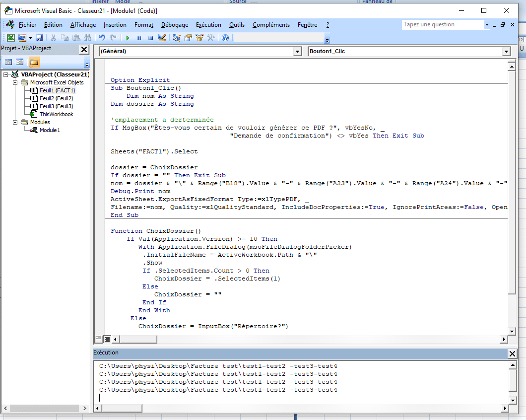Close the Exécution window pane
Image resolution: width=526 pixels, height=420 pixels.
(x=512, y=353)
